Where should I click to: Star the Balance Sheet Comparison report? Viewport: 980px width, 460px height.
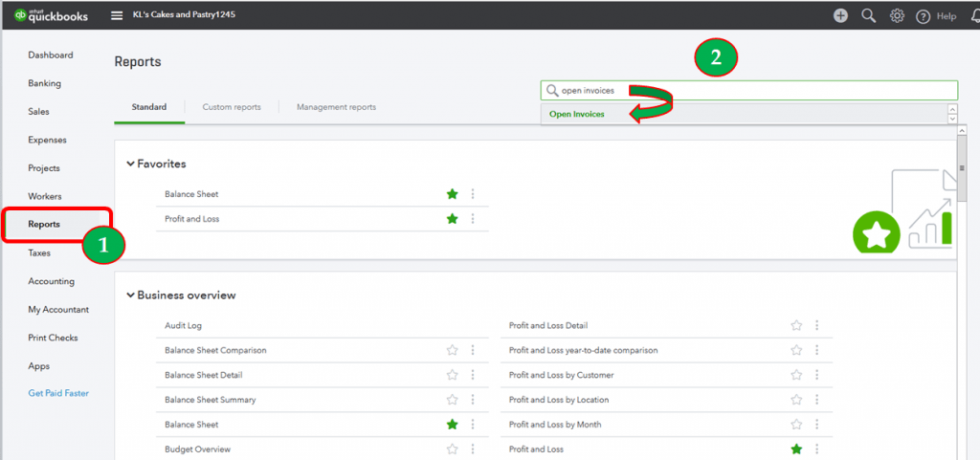coord(453,350)
